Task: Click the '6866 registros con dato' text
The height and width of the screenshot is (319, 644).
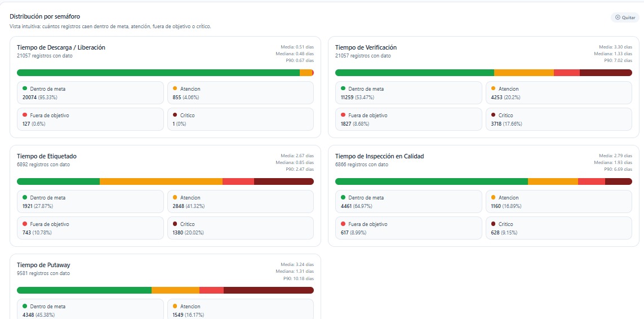Action: point(361,165)
